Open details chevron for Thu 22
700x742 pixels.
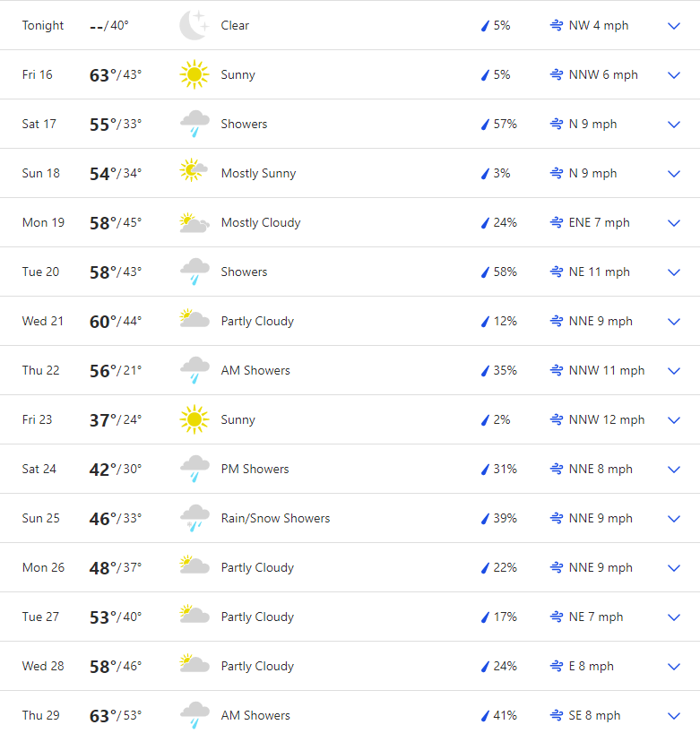[674, 371]
